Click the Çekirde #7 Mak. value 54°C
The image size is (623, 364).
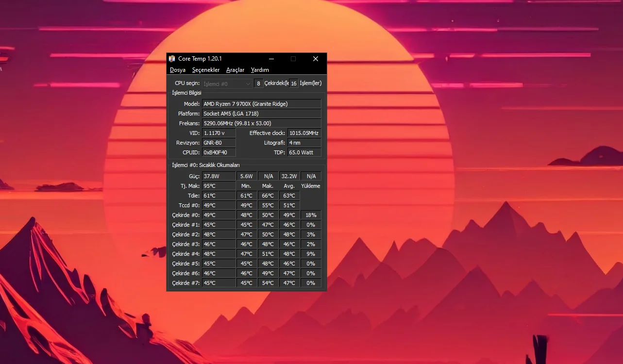coord(268,283)
